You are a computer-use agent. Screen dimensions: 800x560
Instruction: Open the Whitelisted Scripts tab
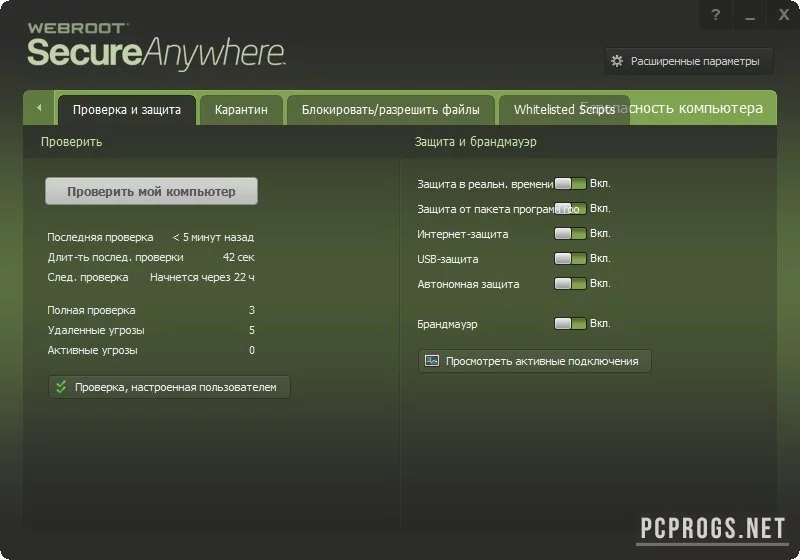click(x=564, y=110)
